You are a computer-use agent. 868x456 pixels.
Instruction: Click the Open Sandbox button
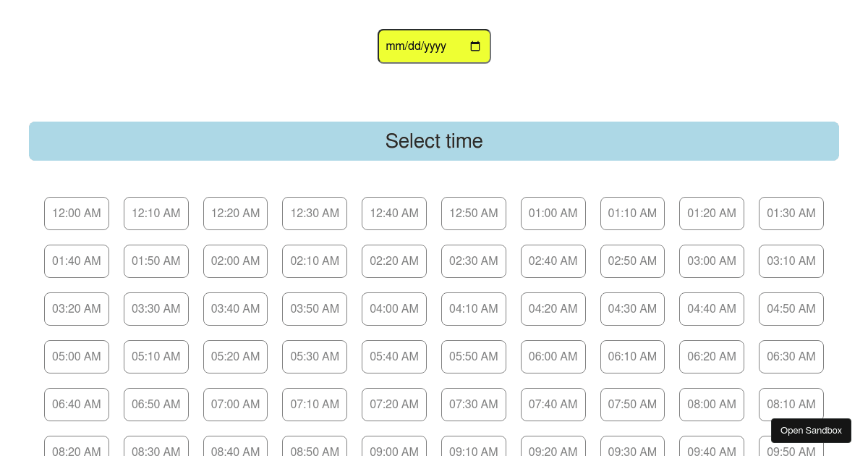(x=811, y=431)
